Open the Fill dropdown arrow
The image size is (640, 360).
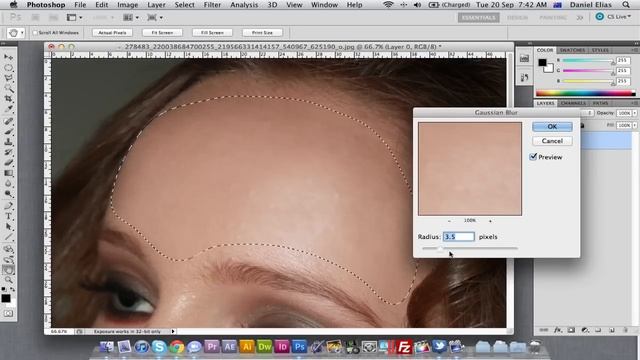coord(635,125)
